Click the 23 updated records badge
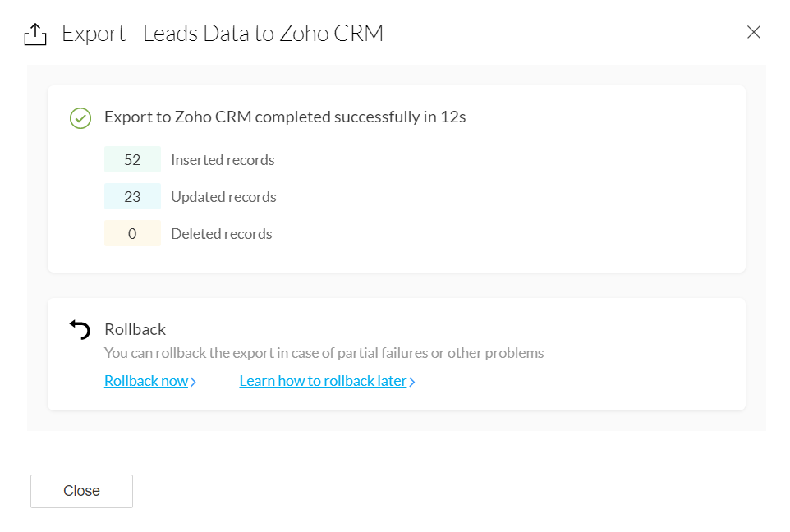The height and width of the screenshot is (532, 790). point(132,197)
